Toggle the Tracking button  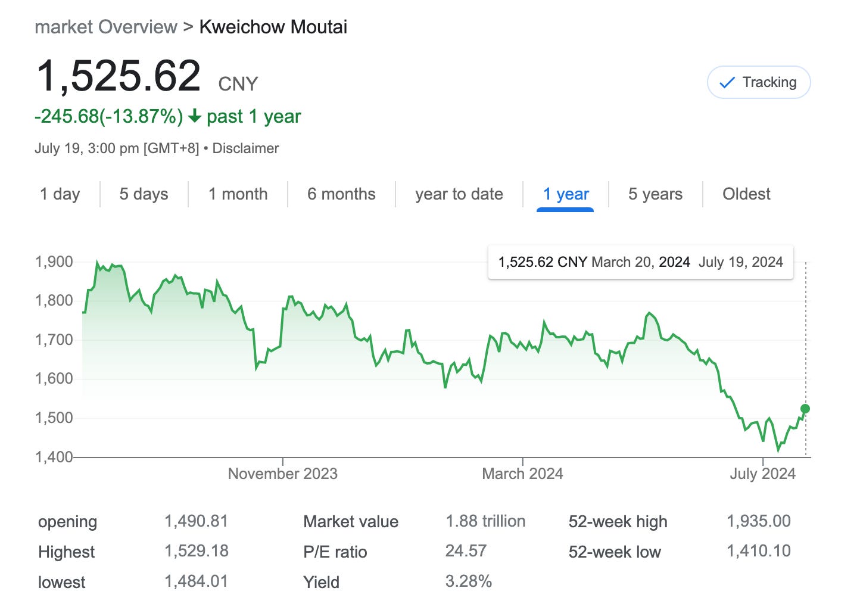point(759,82)
